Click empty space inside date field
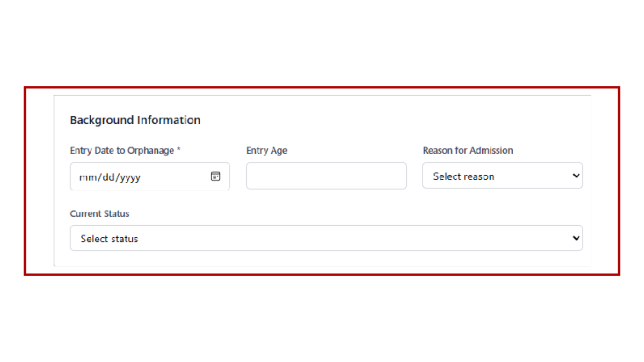644x362 pixels. coord(174,176)
